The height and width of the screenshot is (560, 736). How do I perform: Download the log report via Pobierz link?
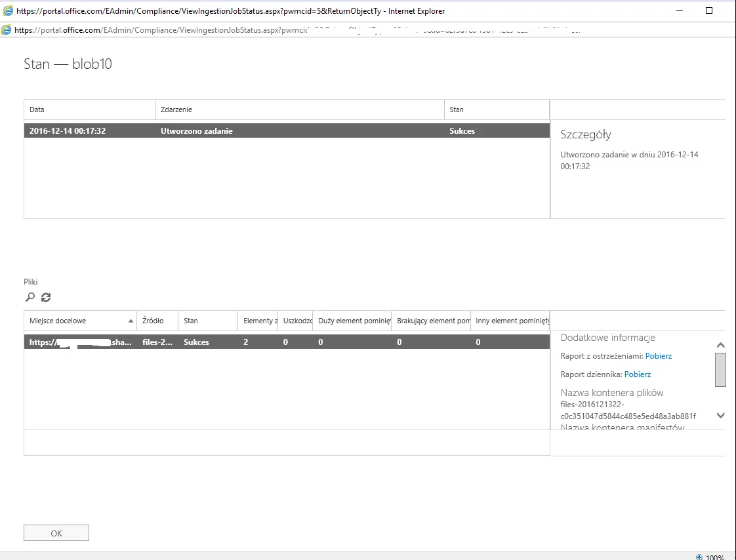(x=637, y=374)
